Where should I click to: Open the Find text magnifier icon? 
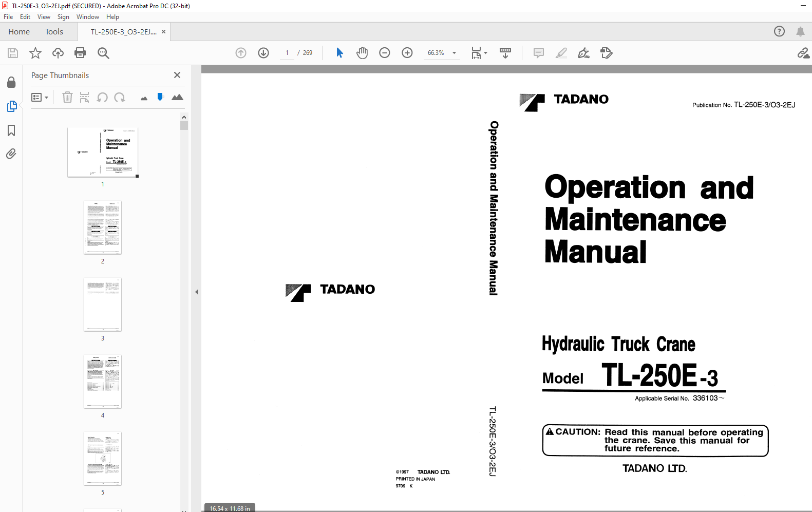tap(103, 53)
